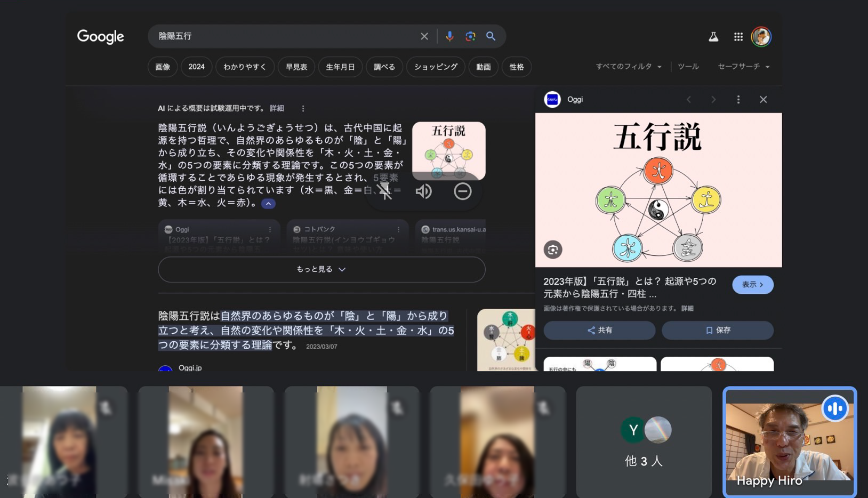Viewport: 868px width, 498px height.
Task: Click the 共有 share button
Action: coord(599,330)
